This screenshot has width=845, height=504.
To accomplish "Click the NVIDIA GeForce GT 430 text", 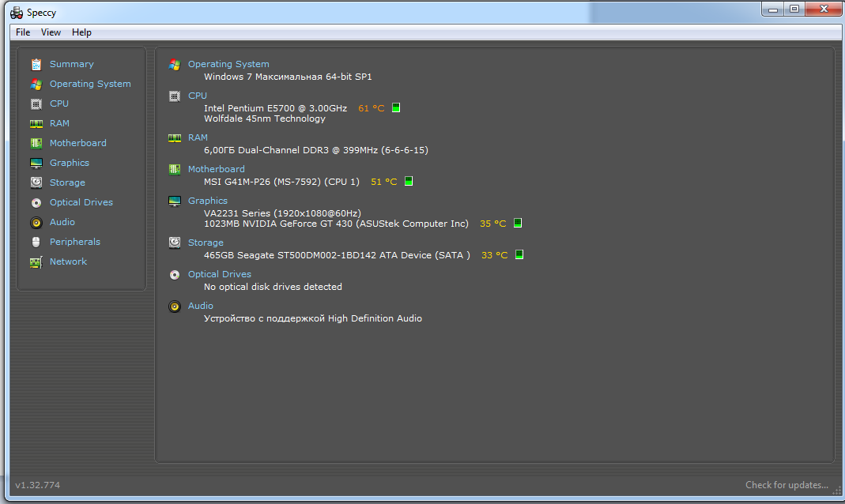I will pyautogui.click(x=336, y=224).
